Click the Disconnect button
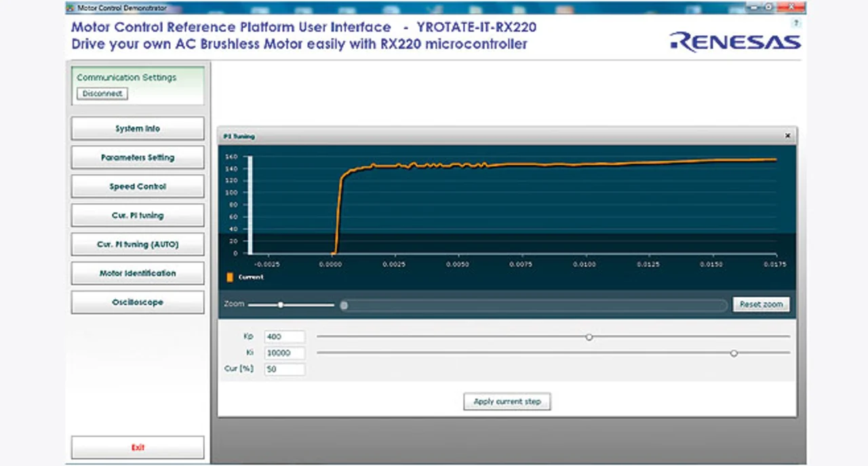868x466 pixels. [102, 94]
